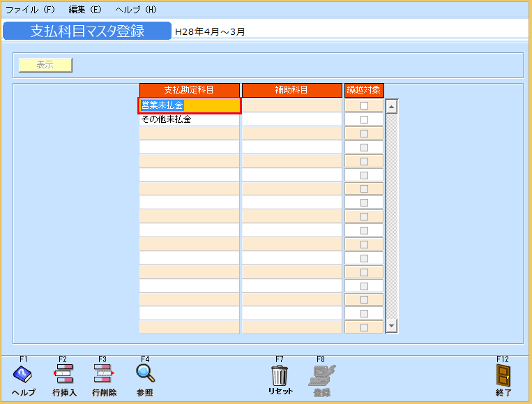This screenshot has width=532, height=404.
Task: Click the F3 行削除 row delete icon
Action: pos(104,374)
